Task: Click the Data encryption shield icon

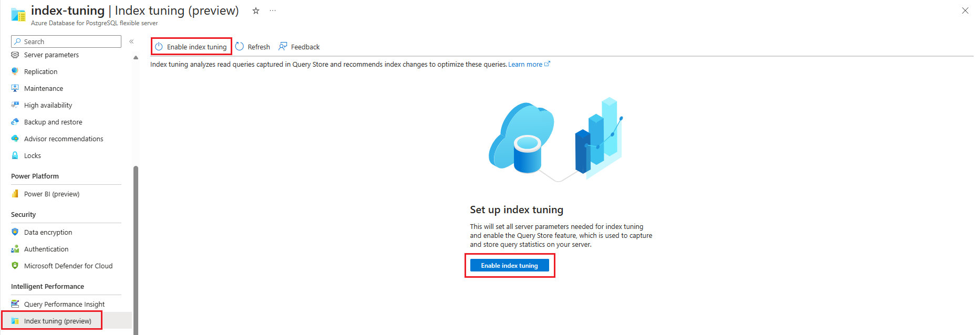Action: [x=15, y=232]
